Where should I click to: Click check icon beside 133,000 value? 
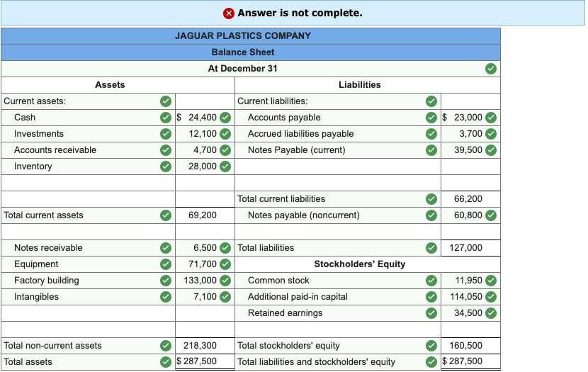(225, 281)
